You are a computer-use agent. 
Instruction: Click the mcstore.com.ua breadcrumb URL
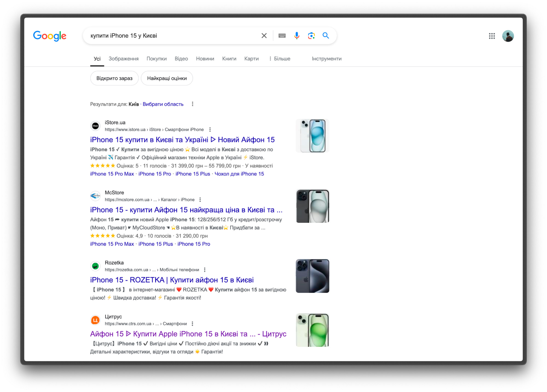[x=150, y=200]
